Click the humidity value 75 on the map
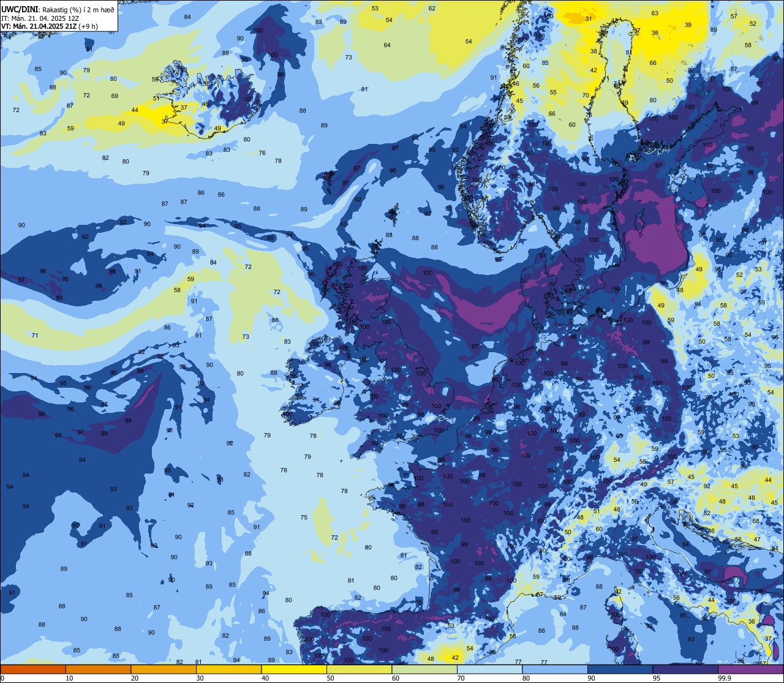 point(304,518)
